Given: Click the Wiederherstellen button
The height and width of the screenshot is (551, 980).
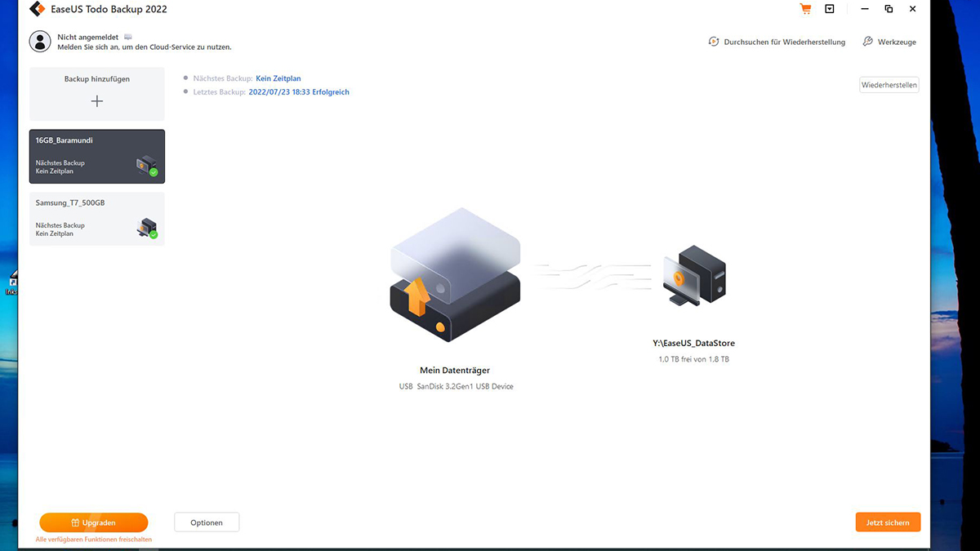Looking at the screenshot, I should [x=889, y=85].
